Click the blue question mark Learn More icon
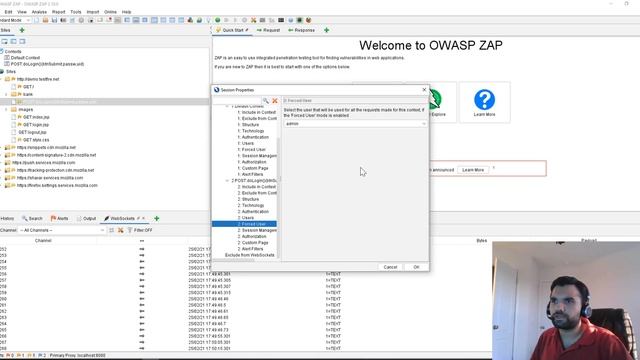The width and height of the screenshot is (640, 360). pos(484,100)
